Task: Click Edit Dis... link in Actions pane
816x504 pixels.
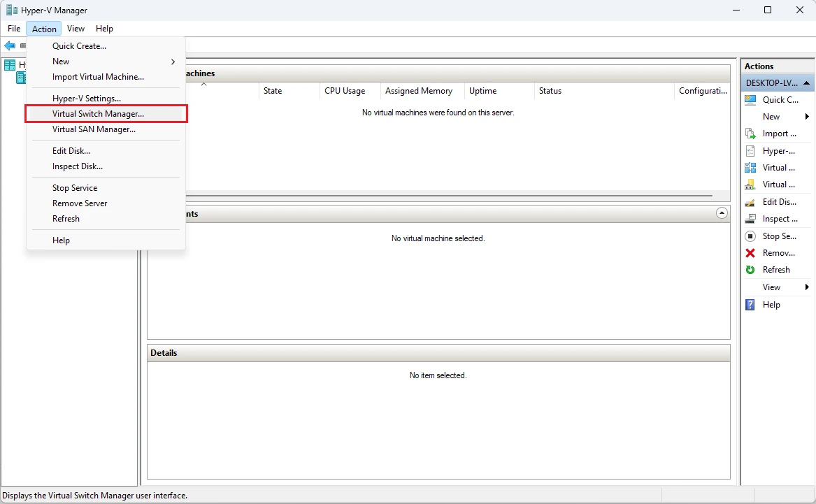Action: coord(779,202)
